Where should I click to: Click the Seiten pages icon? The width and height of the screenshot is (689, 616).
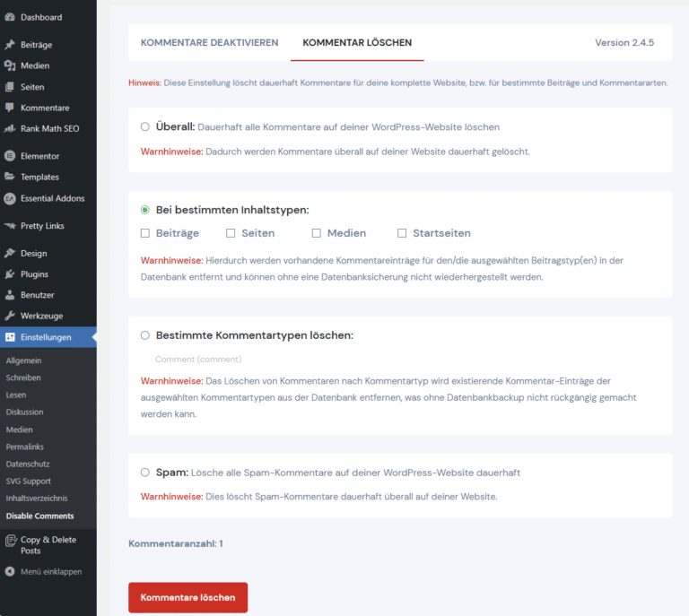(10, 87)
